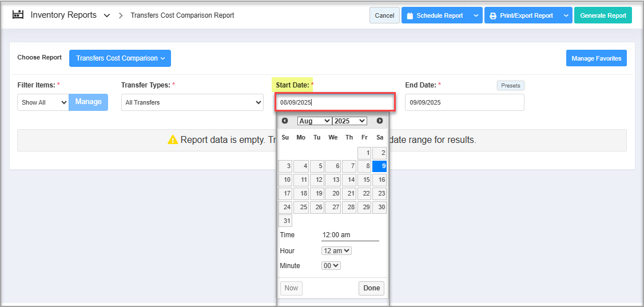Click the warning triangle icon in alert
This screenshot has height=307, width=644.
[173, 140]
